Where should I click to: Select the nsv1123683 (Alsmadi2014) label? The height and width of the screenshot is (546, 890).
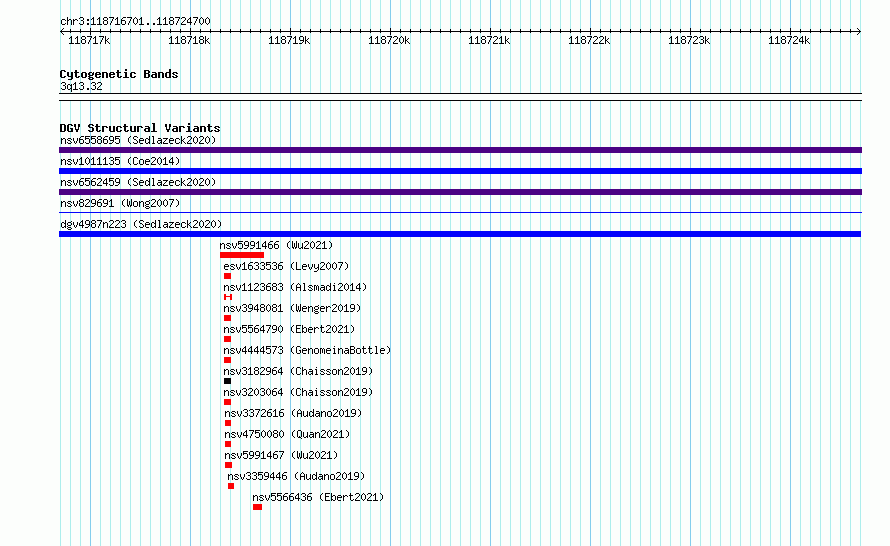[x=295, y=287]
